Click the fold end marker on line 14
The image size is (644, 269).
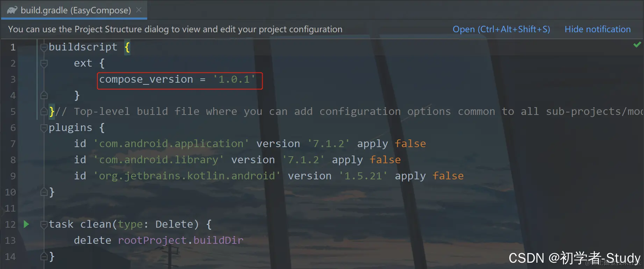(44, 256)
